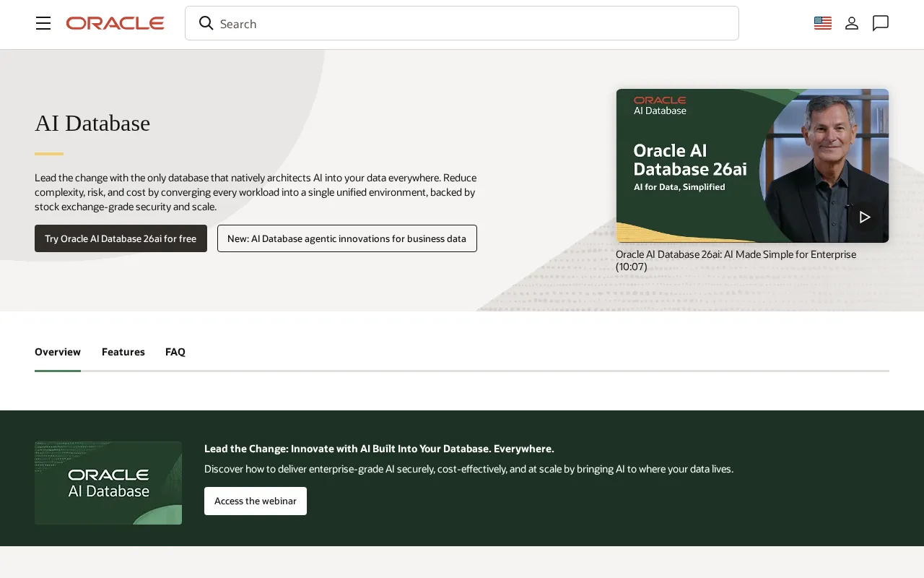This screenshot has height=578, width=924.
Task: Open the Oracle AI Database 26ai video thumbnail
Action: pyautogui.click(x=752, y=165)
